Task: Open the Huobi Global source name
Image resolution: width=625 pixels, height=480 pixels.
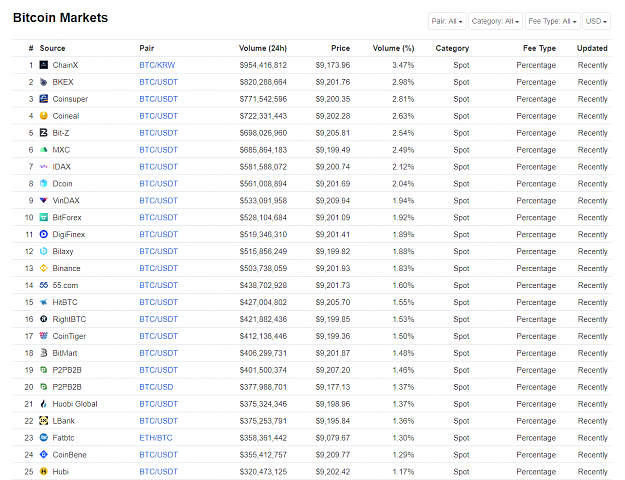Action: tap(75, 404)
